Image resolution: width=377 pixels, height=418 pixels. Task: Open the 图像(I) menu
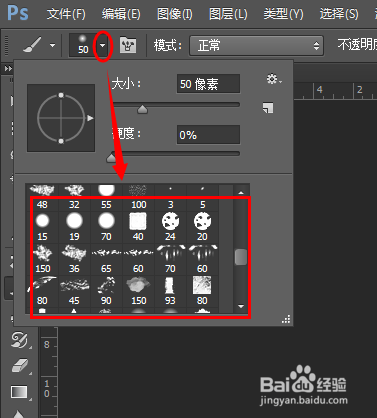coord(175,14)
